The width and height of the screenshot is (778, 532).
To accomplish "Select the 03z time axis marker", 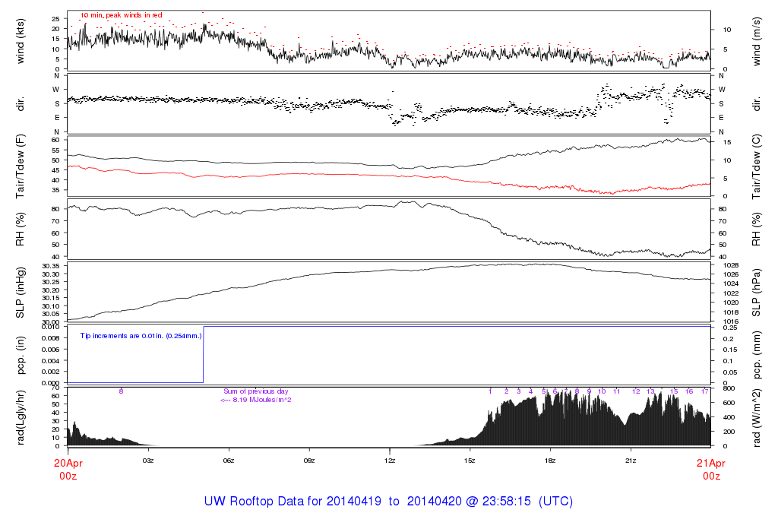I will point(148,461).
